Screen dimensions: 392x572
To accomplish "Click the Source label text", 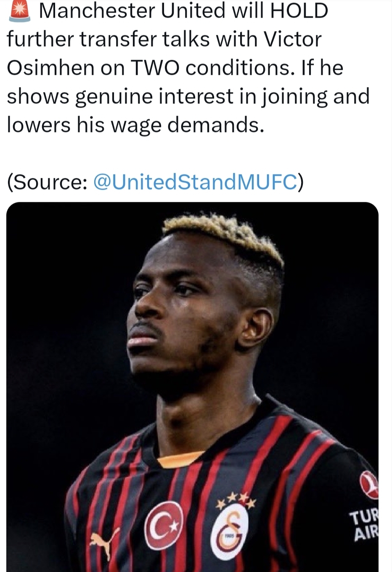I will (47, 182).
